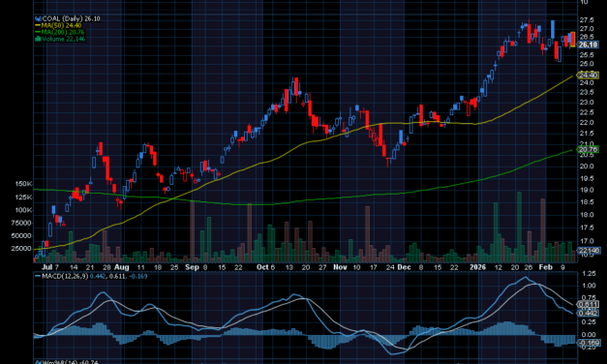Select the COAL (Daily) 26.10 legend label
Screen dimensions: 607x364
[72, 18]
